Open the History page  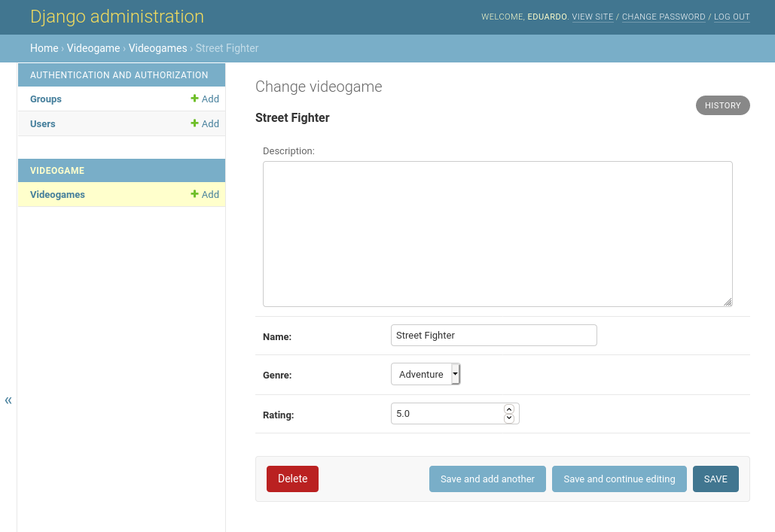pos(722,105)
